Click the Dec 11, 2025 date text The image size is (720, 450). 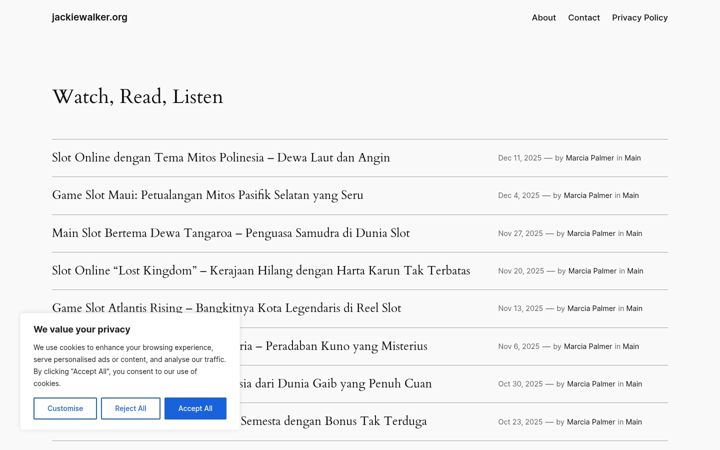coord(520,158)
